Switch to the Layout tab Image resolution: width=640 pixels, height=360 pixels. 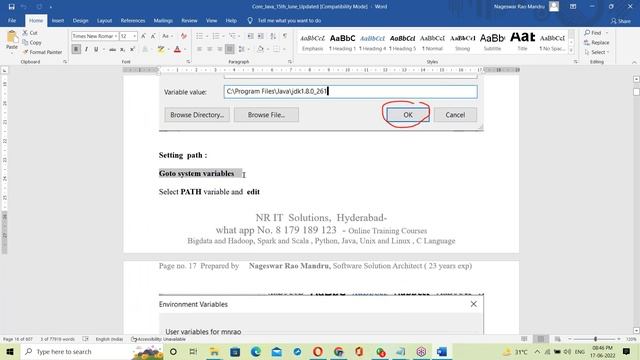coord(104,20)
